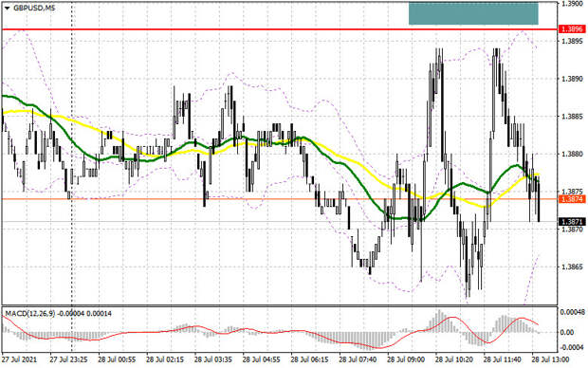Click the 28 Jul 07:40 time label
The width and height of the screenshot is (588, 368).
click(x=358, y=359)
